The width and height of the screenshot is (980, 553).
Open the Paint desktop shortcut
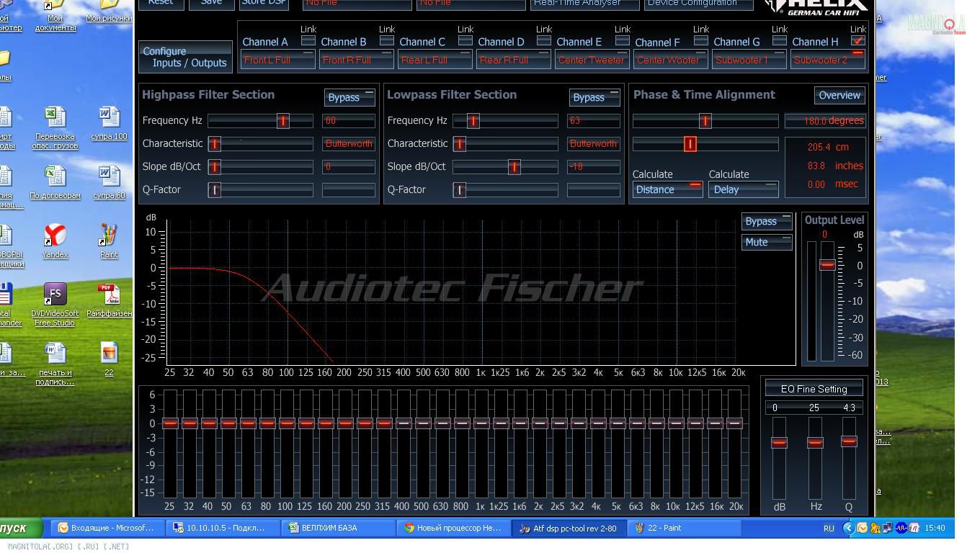(x=109, y=240)
